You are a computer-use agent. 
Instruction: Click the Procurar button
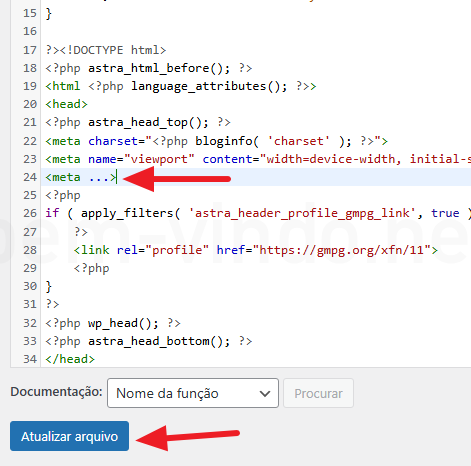coord(318,393)
